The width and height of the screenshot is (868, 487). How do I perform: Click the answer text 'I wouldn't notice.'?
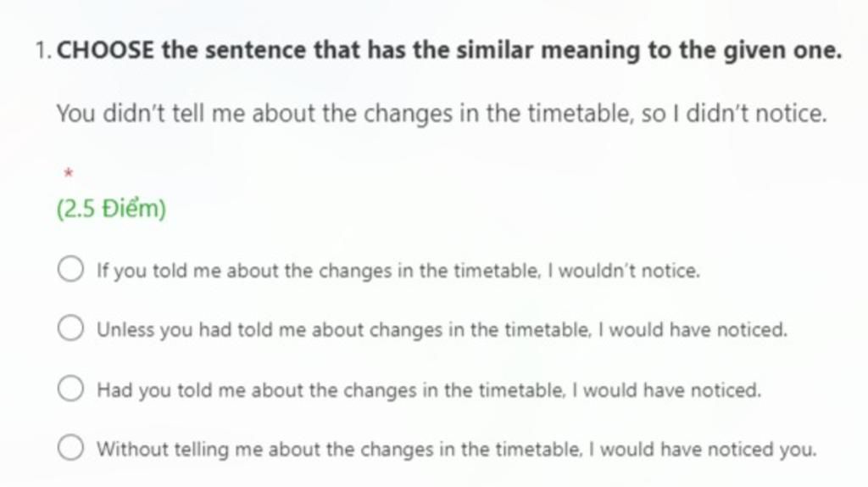click(x=624, y=271)
